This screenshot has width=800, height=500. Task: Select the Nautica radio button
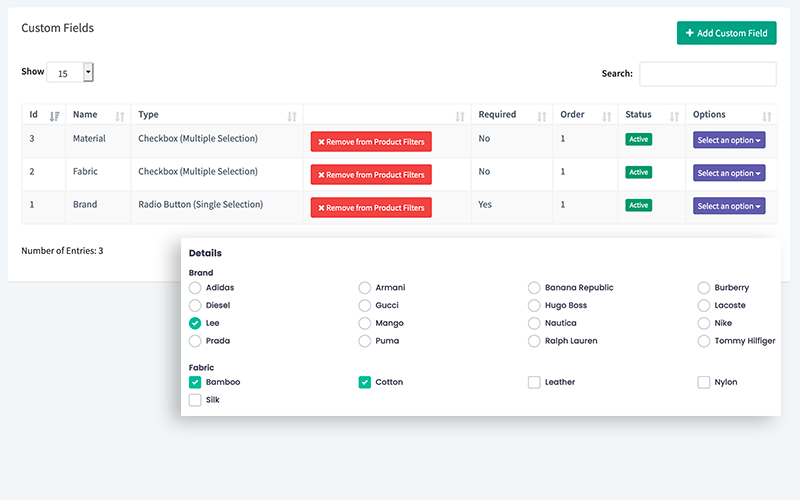[x=534, y=323]
